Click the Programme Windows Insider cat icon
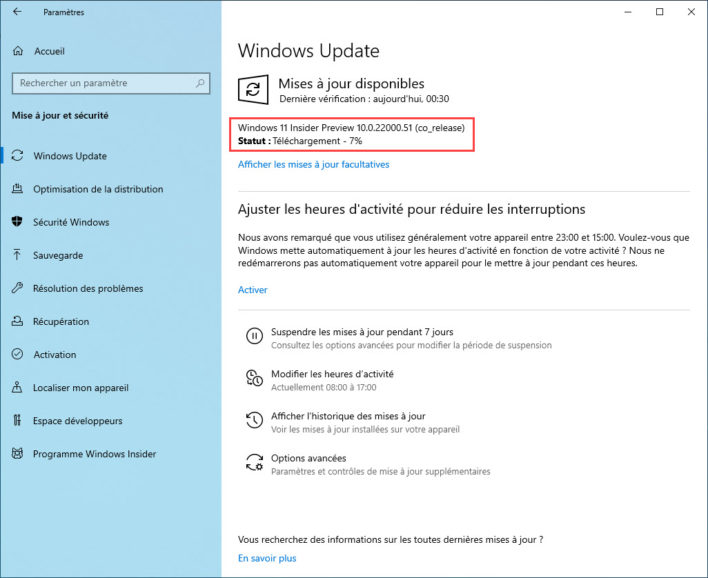 [x=17, y=453]
